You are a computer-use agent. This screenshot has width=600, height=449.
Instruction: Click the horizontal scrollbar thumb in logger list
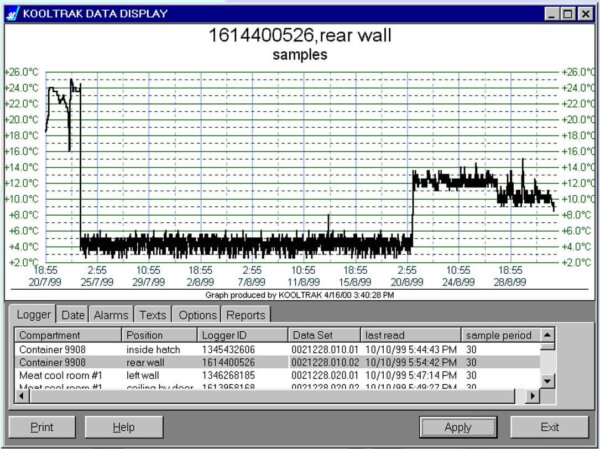point(272,396)
